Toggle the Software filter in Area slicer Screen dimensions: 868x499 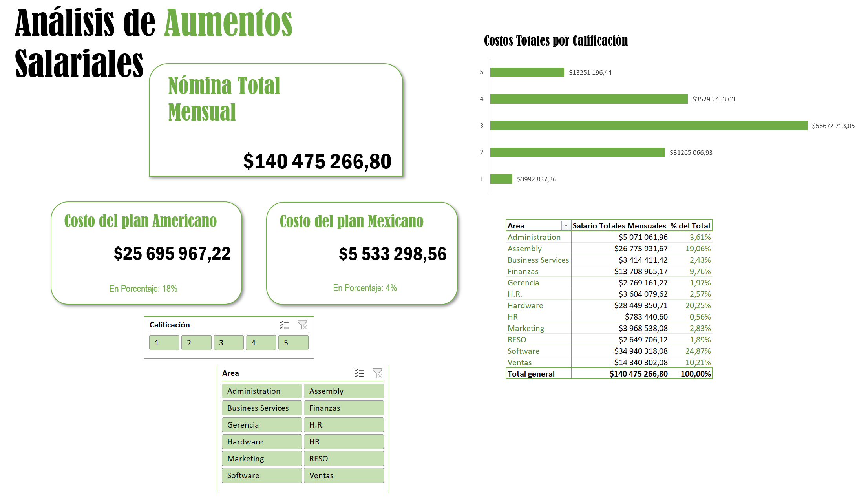click(x=261, y=475)
